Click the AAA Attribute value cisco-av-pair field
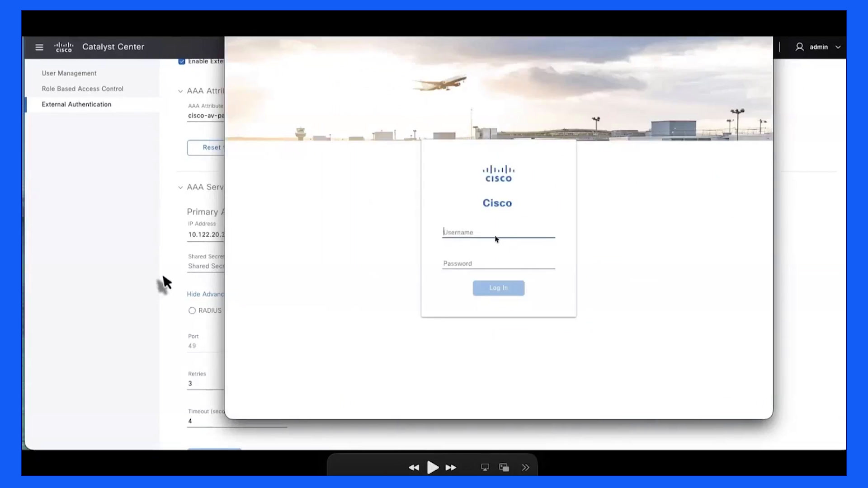The width and height of the screenshot is (868, 488). (206, 116)
